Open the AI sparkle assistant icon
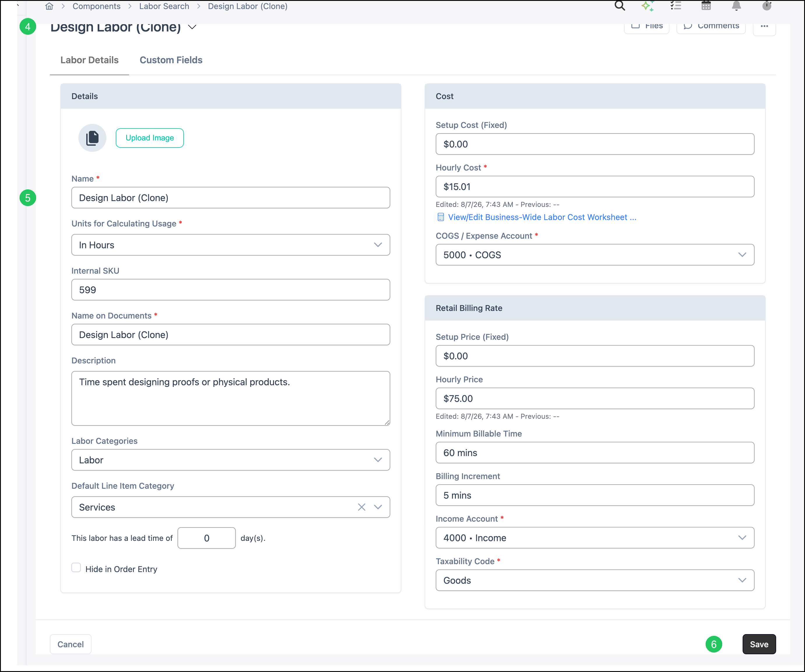The height and width of the screenshot is (672, 805). click(x=647, y=6)
